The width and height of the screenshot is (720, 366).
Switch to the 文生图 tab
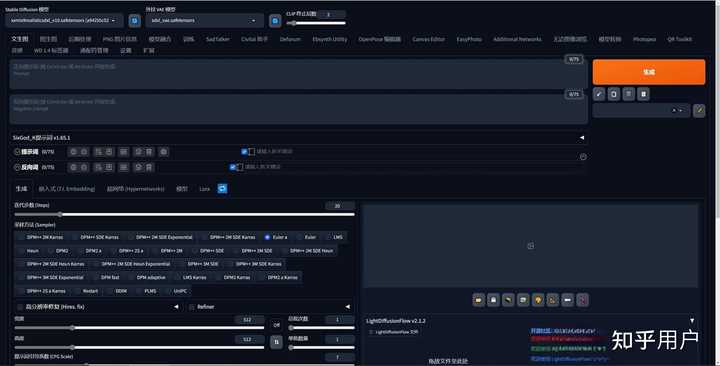(20, 39)
